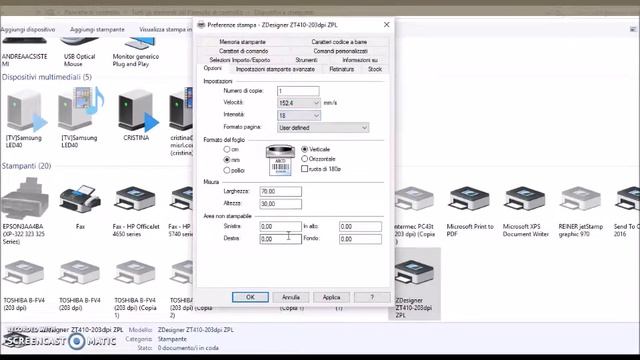Click the ? help button
Image resolution: width=640 pixels, height=360 pixels.
coord(372,297)
